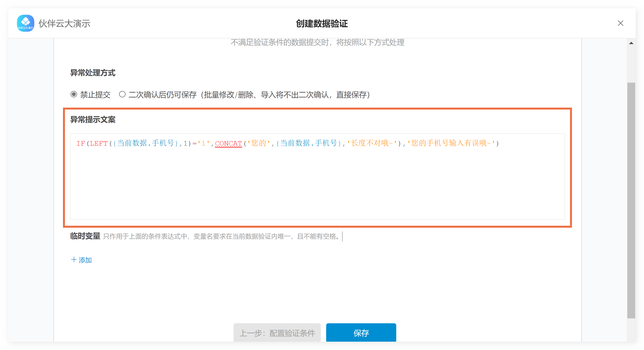Choose 二次确认后仍可保存 radio option
The image size is (644, 350).
[122, 95]
